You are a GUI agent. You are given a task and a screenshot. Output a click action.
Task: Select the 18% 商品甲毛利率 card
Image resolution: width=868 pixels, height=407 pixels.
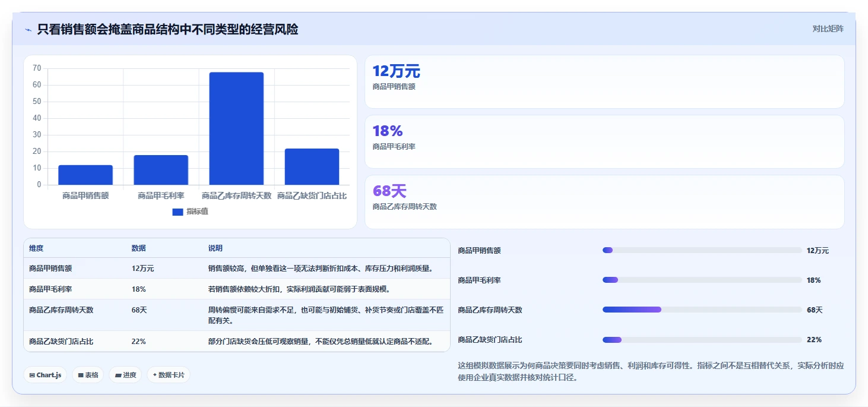pos(604,141)
